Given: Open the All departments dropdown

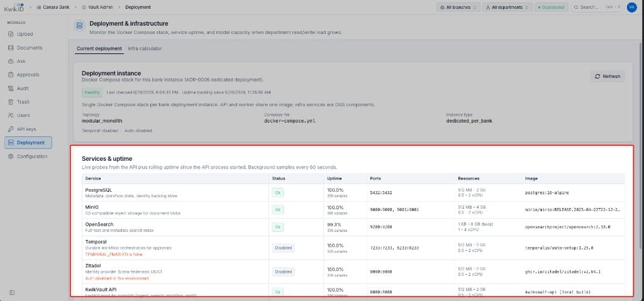Looking at the screenshot, I should [x=508, y=7].
